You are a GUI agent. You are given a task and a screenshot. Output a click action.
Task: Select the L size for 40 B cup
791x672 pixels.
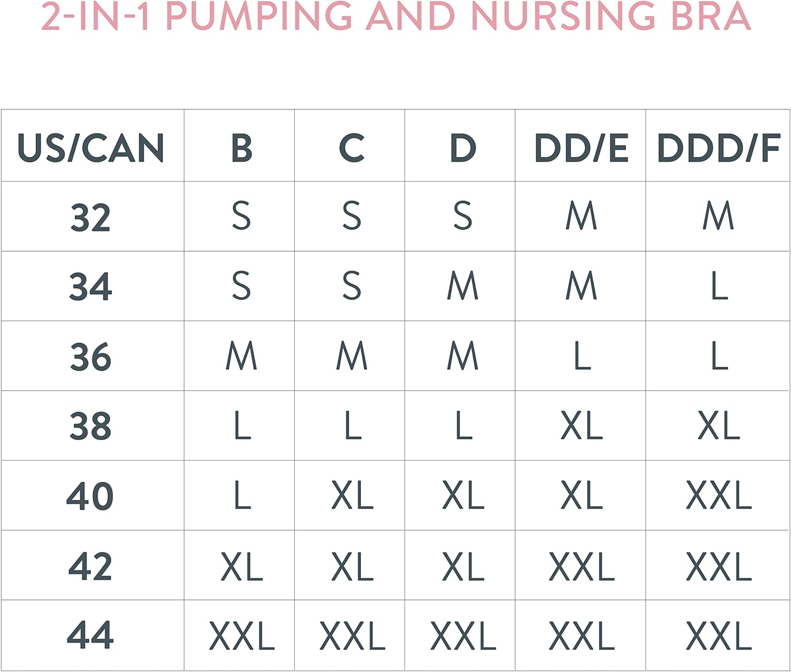click(242, 496)
